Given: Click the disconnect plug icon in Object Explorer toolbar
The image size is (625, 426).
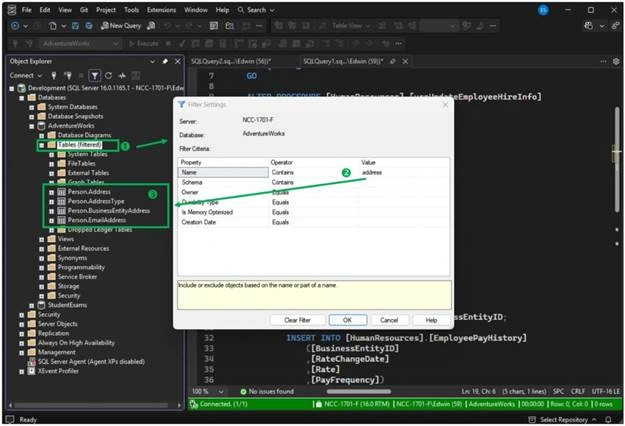Looking at the screenshot, I should (68, 76).
